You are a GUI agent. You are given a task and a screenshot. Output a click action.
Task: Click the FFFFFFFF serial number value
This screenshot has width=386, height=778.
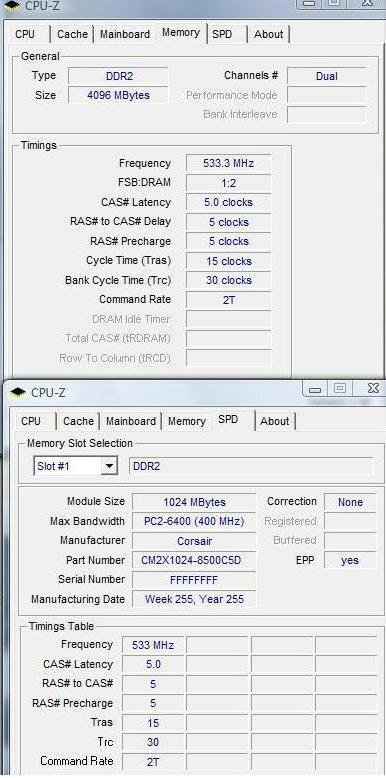coord(194,580)
